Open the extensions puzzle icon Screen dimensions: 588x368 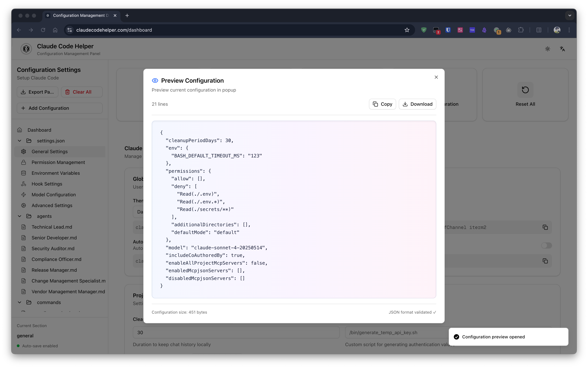[521, 30]
